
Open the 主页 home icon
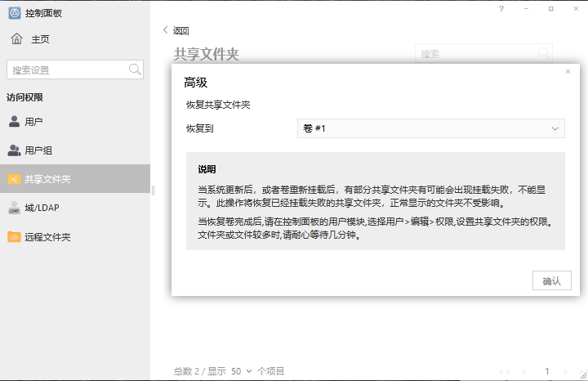click(16, 38)
